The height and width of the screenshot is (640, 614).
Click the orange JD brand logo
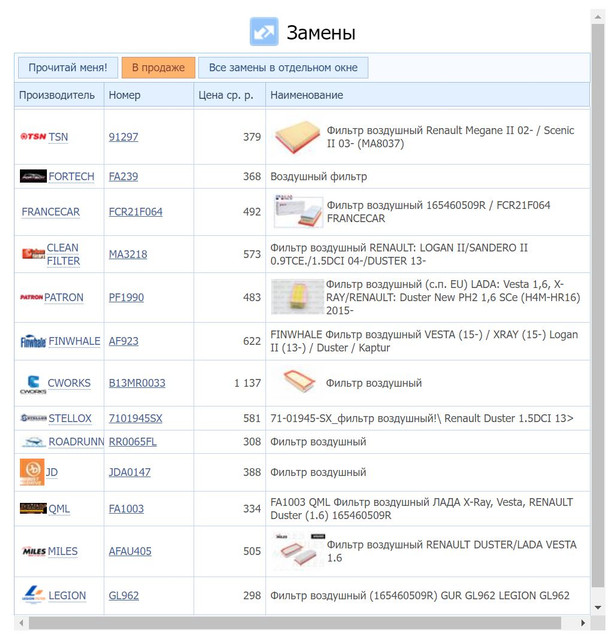pos(32,472)
